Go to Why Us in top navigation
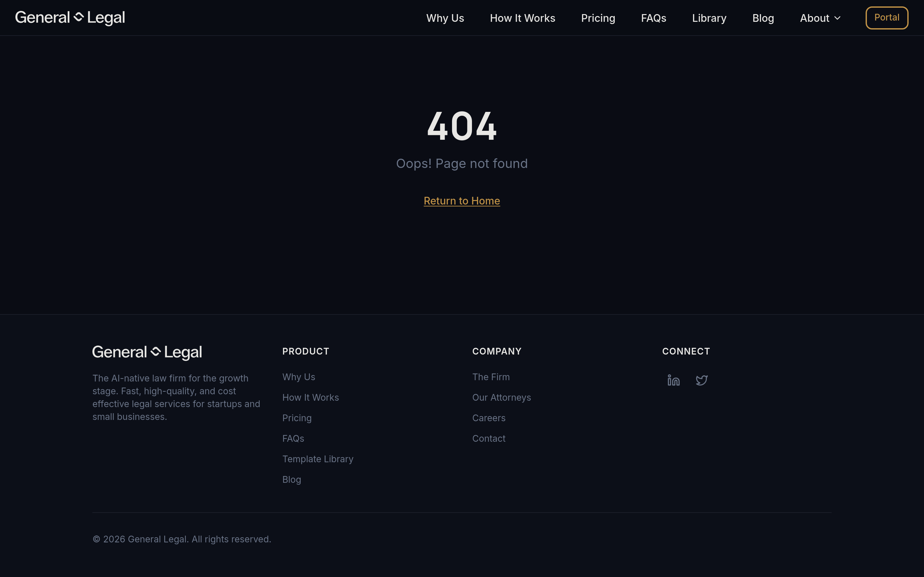This screenshot has height=577, width=924. (445, 18)
